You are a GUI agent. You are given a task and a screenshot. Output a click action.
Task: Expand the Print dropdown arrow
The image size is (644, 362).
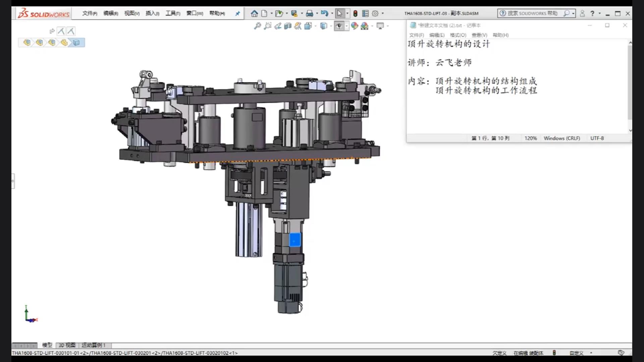(317, 13)
